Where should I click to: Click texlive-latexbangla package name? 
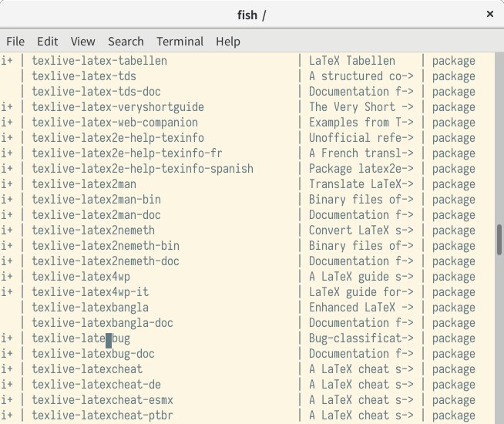coord(90,308)
